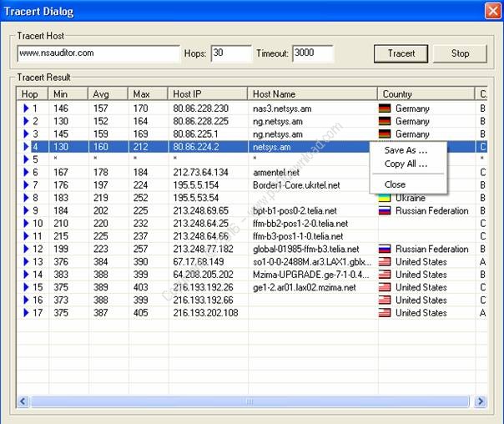Screen dimensions: 504x424
Task: Click the blue arrow icon for hop 14
Action: tap(27, 275)
